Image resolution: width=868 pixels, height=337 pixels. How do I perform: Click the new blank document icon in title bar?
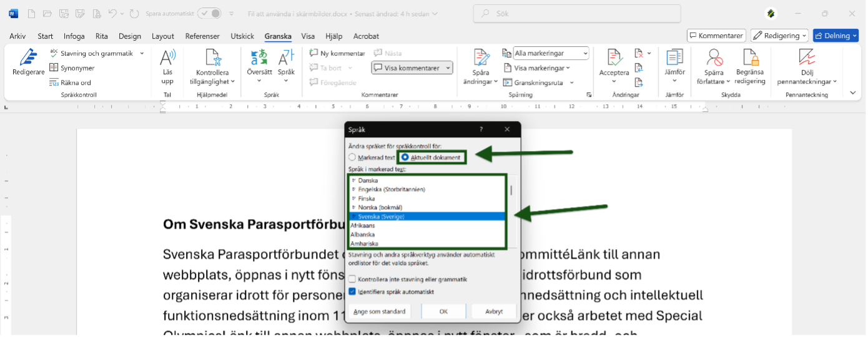[31, 14]
